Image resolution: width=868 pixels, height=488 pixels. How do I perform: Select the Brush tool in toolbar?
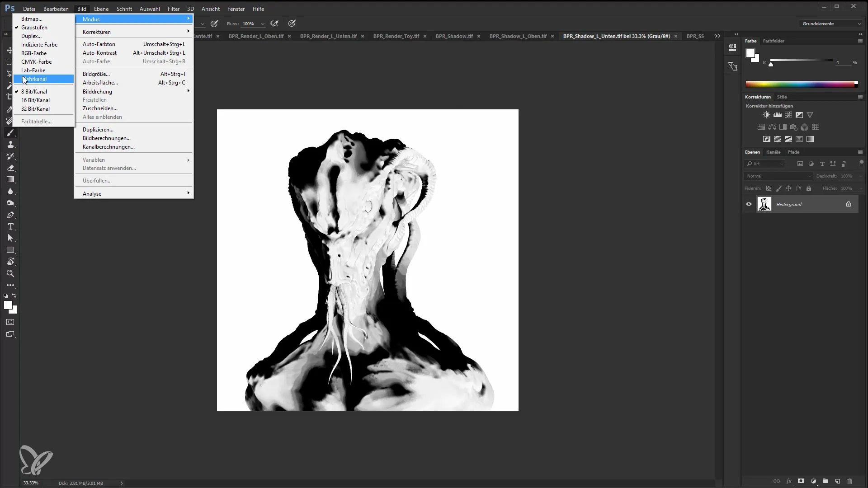click(x=11, y=133)
